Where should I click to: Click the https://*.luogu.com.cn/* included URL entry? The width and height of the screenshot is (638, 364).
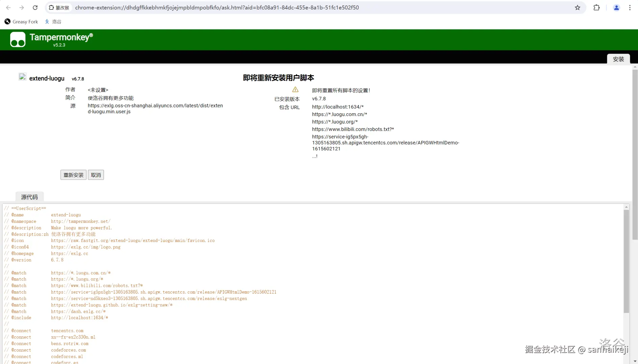point(339,114)
